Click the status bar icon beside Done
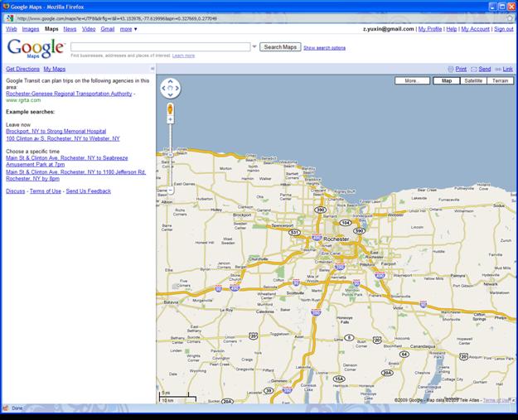 (x=6, y=408)
